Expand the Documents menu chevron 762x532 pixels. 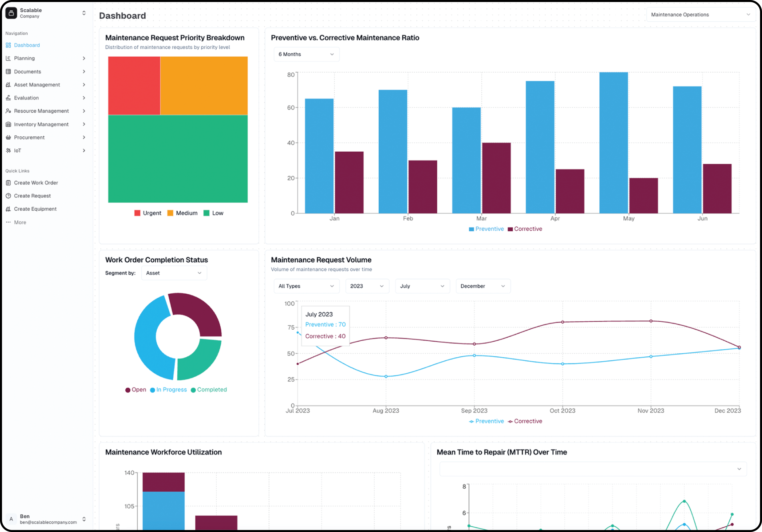coord(84,72)
